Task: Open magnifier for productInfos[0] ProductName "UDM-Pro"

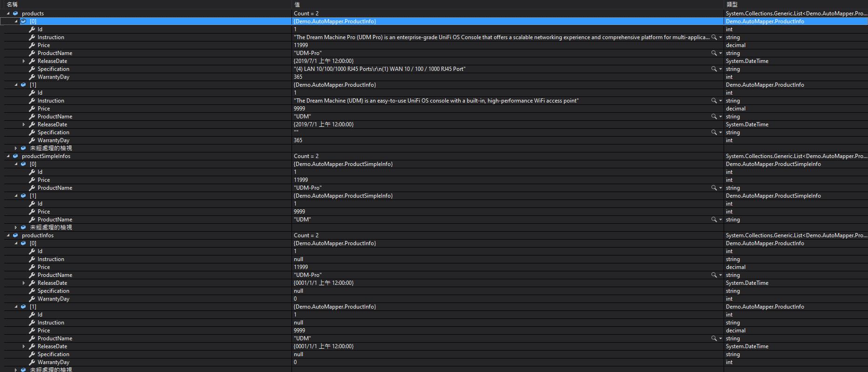Action: tap(714, 275)
